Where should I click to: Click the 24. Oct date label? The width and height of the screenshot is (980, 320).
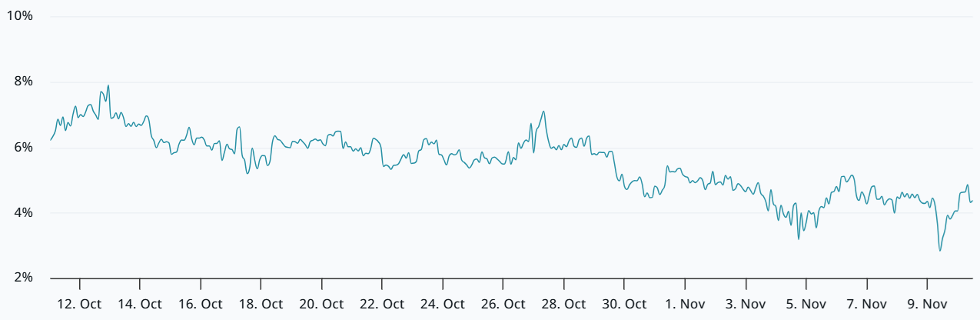443,304
